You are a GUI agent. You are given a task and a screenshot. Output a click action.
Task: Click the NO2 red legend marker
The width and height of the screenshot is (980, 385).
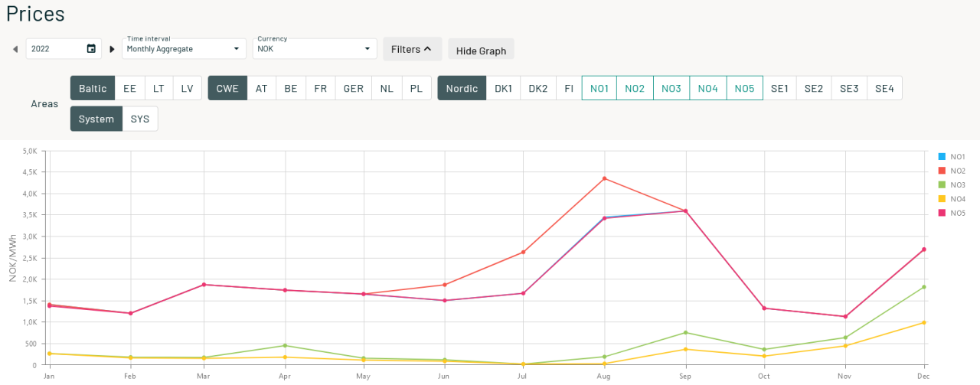942,171
